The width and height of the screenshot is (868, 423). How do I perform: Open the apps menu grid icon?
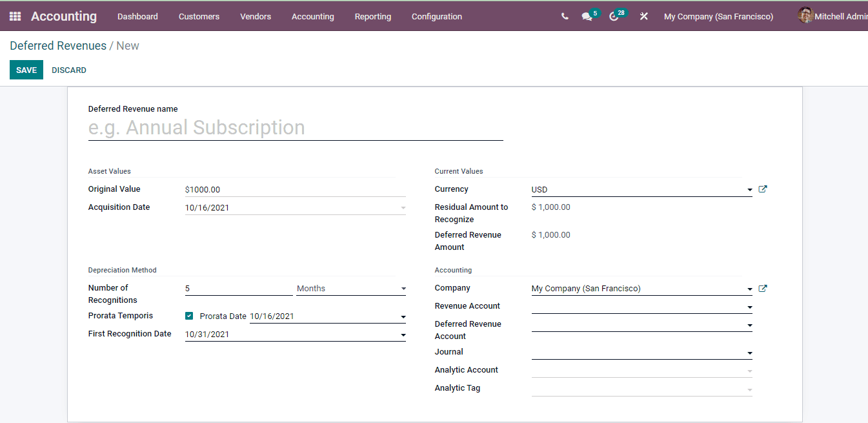14,15
